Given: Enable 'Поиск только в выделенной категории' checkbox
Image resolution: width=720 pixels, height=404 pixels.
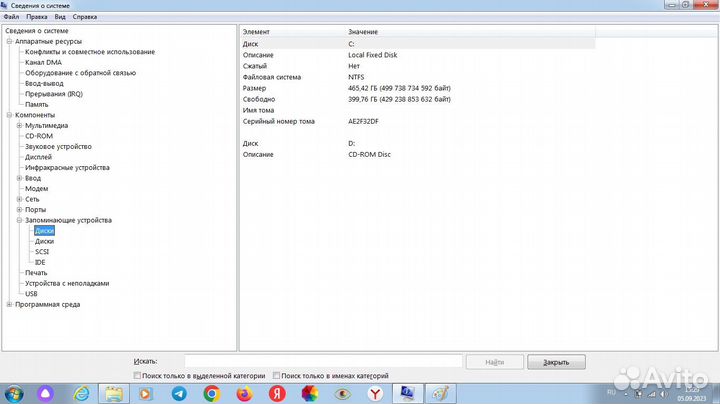Looking at the screenshot, I should (137, 376).
